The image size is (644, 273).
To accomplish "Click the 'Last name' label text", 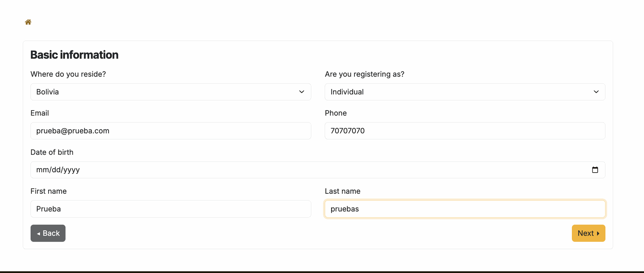I will click(342, 191).
